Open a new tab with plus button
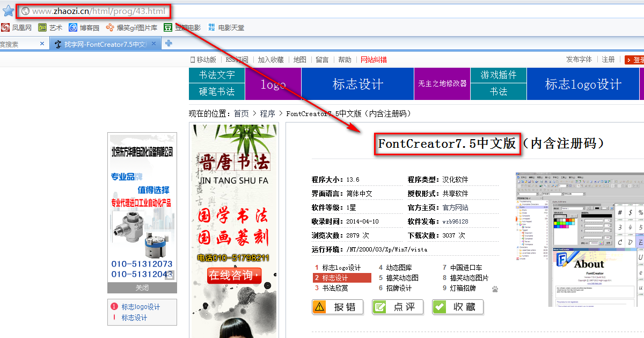644x338 pixels. pyautogui.click(x=169, y=44)
